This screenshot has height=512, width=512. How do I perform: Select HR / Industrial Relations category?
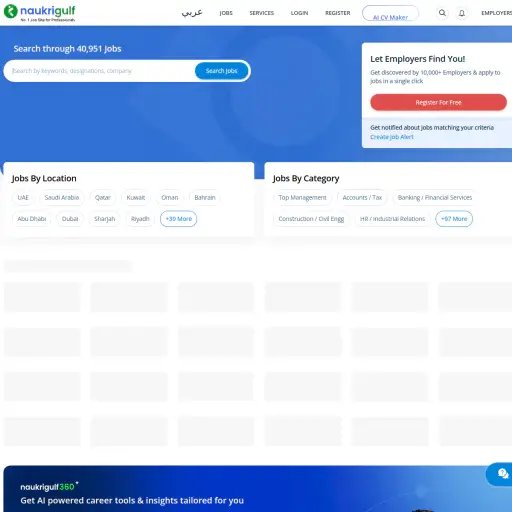click(x=393, y=219)
